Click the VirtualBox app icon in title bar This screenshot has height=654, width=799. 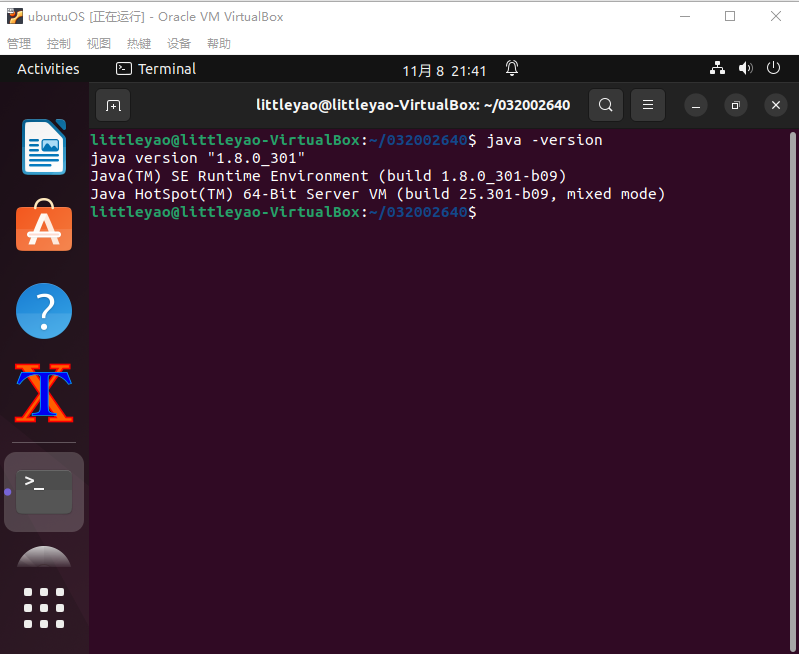pos(15,16)
